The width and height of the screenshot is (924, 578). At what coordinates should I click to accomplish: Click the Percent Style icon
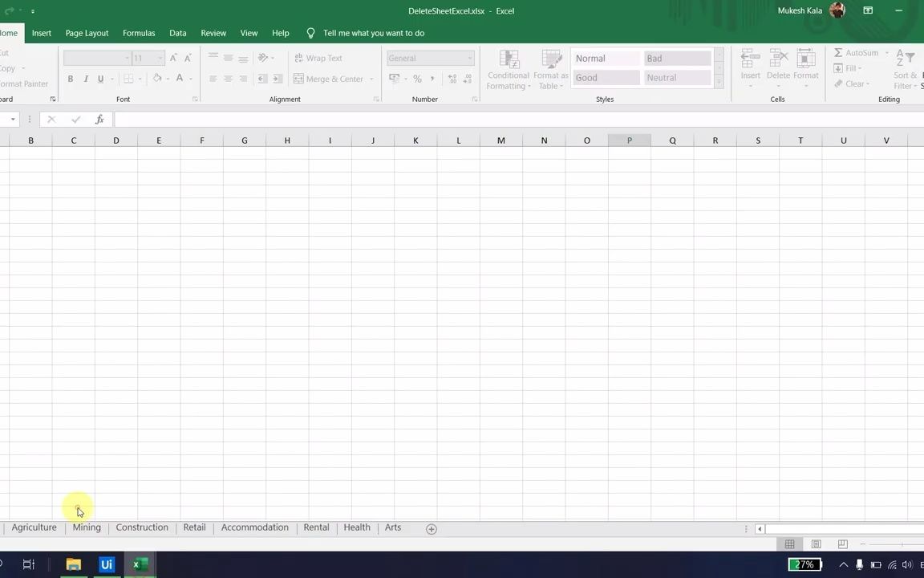(x=416, y=79)
